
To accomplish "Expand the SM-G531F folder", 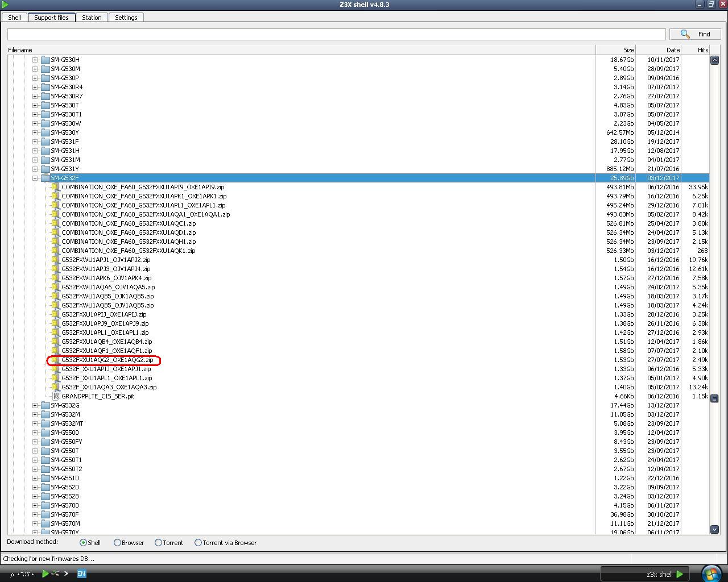I will click(x=35, y=142).
